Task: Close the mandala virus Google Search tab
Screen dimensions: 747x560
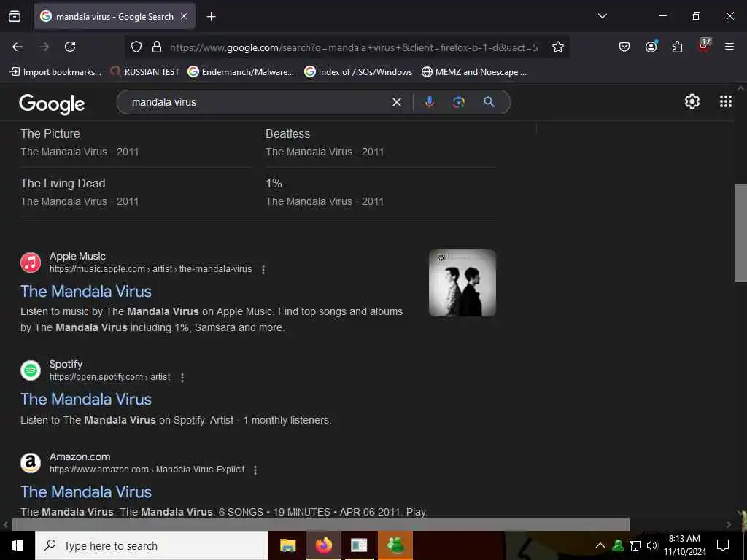Action: (184, 16)
